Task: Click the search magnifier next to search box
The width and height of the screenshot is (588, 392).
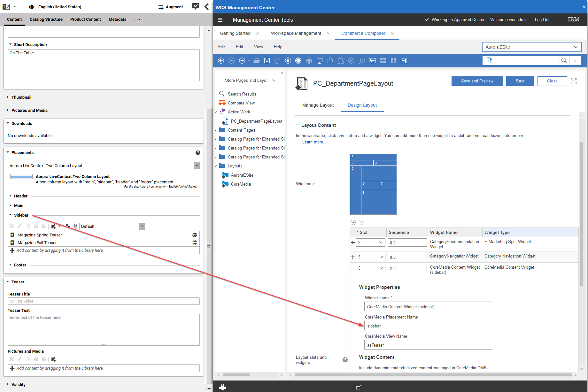Action: point(564,61)
